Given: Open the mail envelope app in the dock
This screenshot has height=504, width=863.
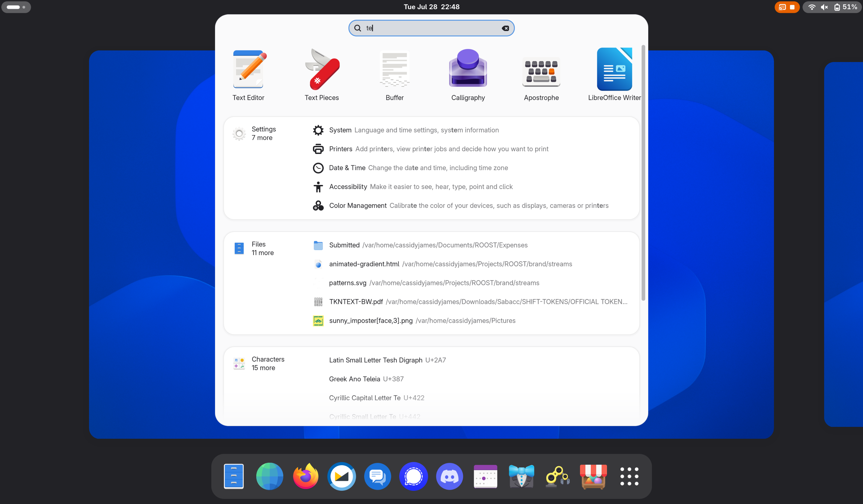Looking at the screenshot, I should (342, 476).
